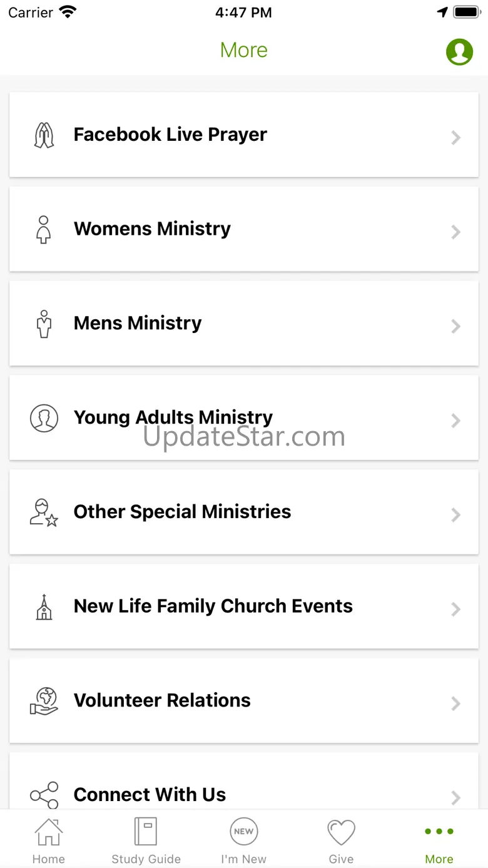The width and height of the screenshot is (488, 868).
Task: Select the Give tab
Action: [341, 840]
